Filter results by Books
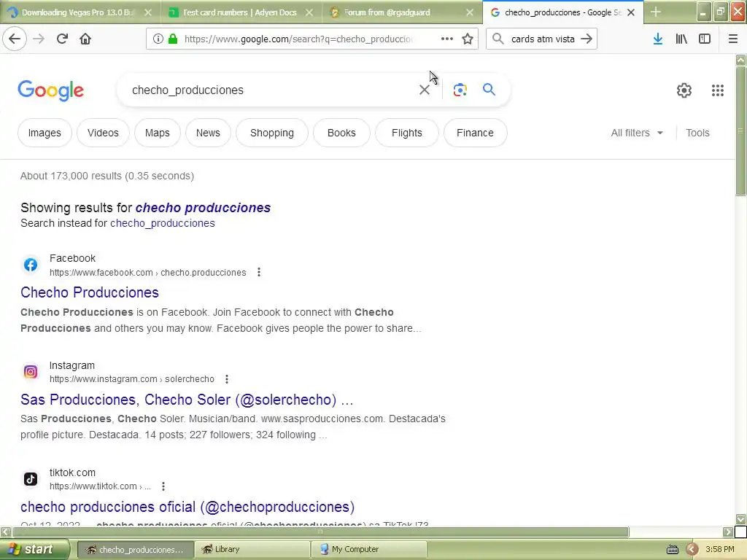 341,133
